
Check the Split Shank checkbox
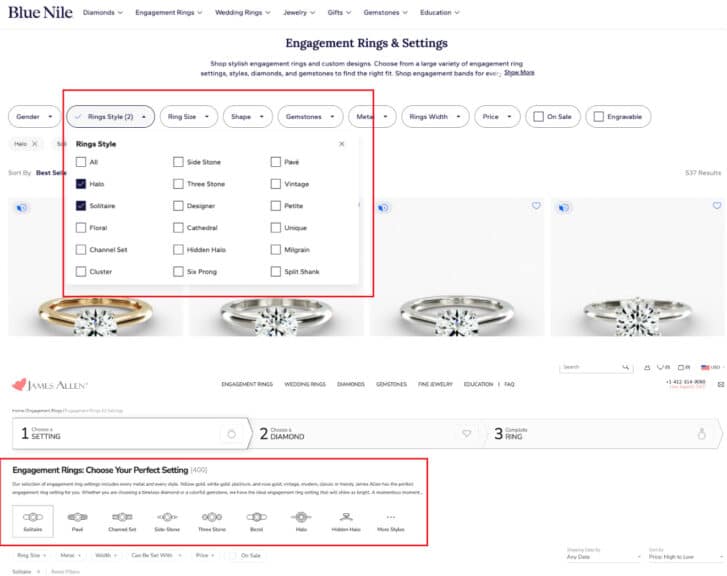[275, 271]
